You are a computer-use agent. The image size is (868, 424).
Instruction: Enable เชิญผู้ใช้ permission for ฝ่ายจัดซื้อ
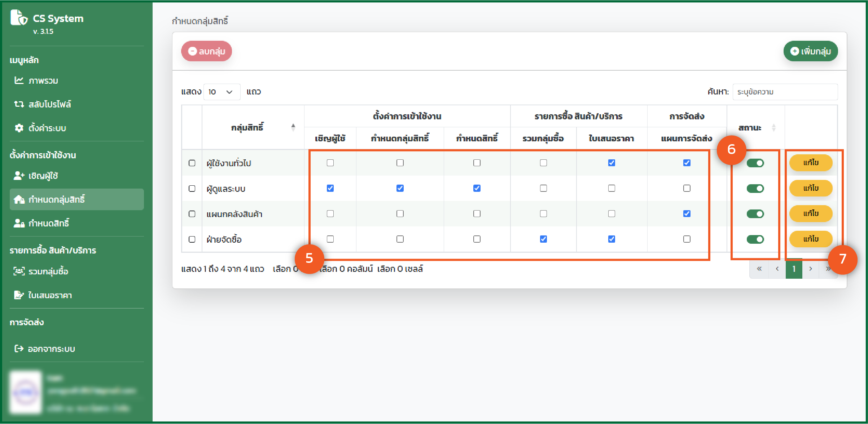(x=330, y=239)
